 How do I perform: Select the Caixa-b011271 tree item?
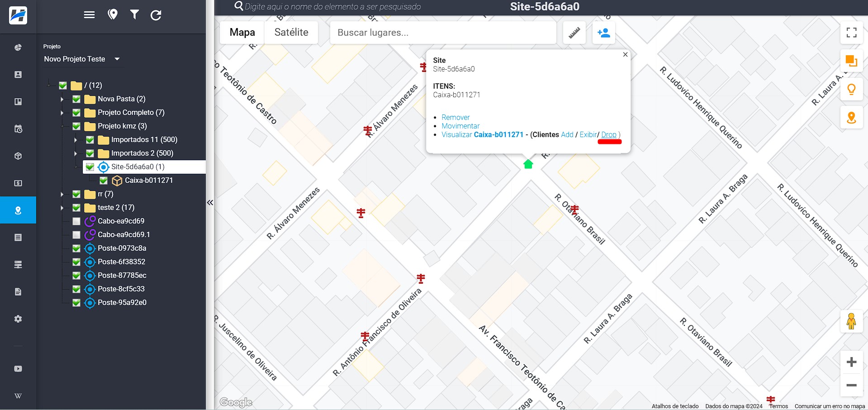coord(149,181)
